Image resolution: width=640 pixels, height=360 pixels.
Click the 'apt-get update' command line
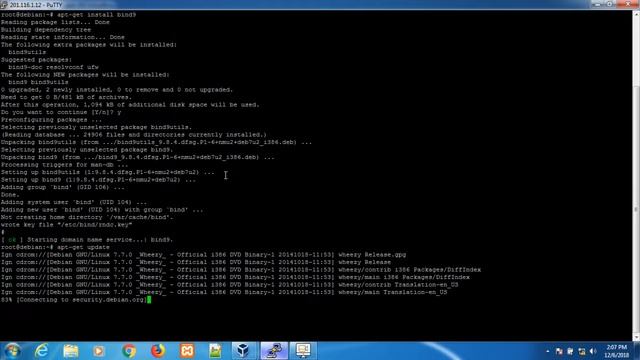click(x=55, y=247)
